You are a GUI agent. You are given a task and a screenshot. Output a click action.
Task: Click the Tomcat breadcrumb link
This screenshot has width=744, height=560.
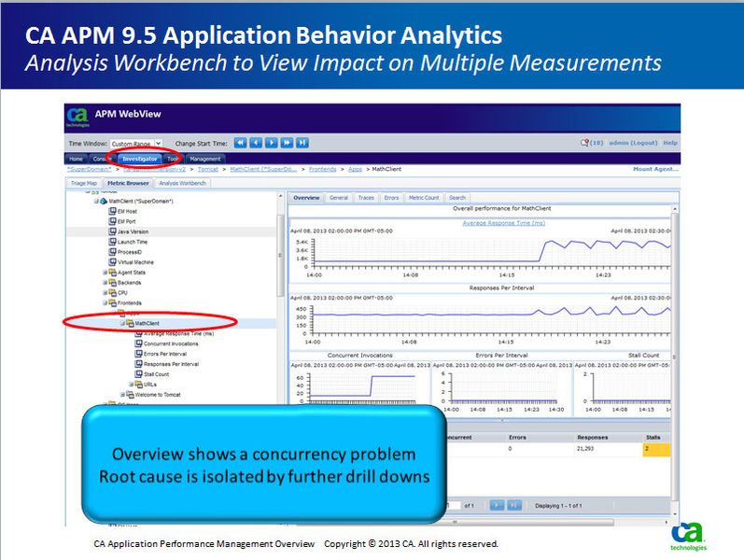point(208,169)
